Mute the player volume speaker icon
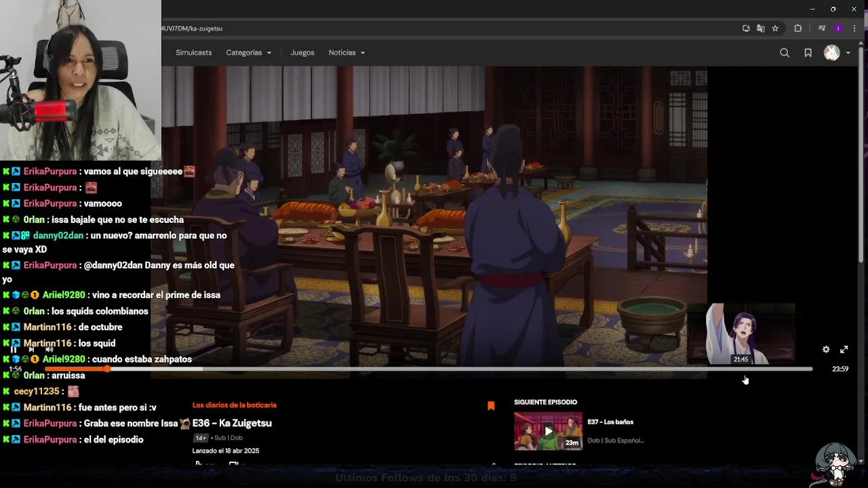Screen dimensions: 868x488 tap(49, 350)
